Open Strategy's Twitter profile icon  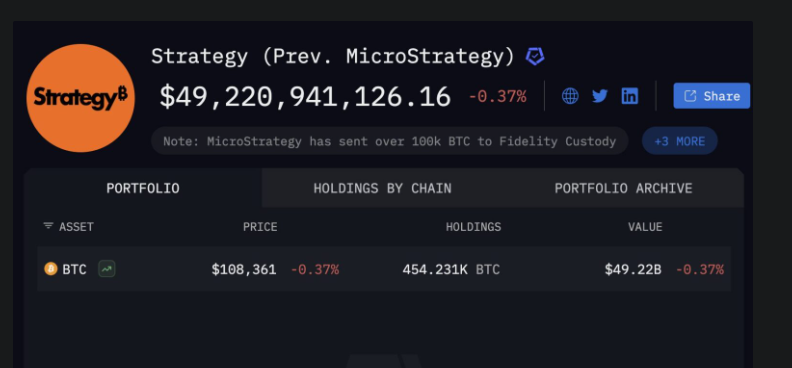click(600, 95)
